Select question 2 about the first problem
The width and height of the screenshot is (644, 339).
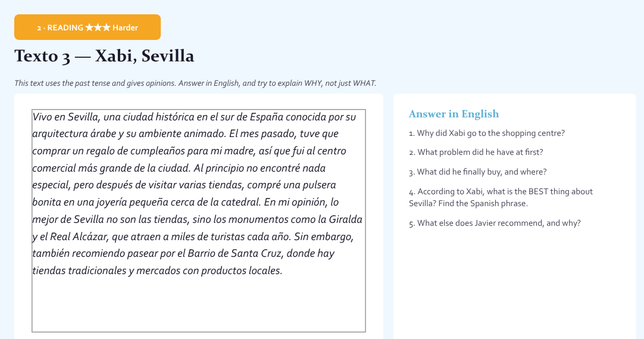(x=476, y=152)
